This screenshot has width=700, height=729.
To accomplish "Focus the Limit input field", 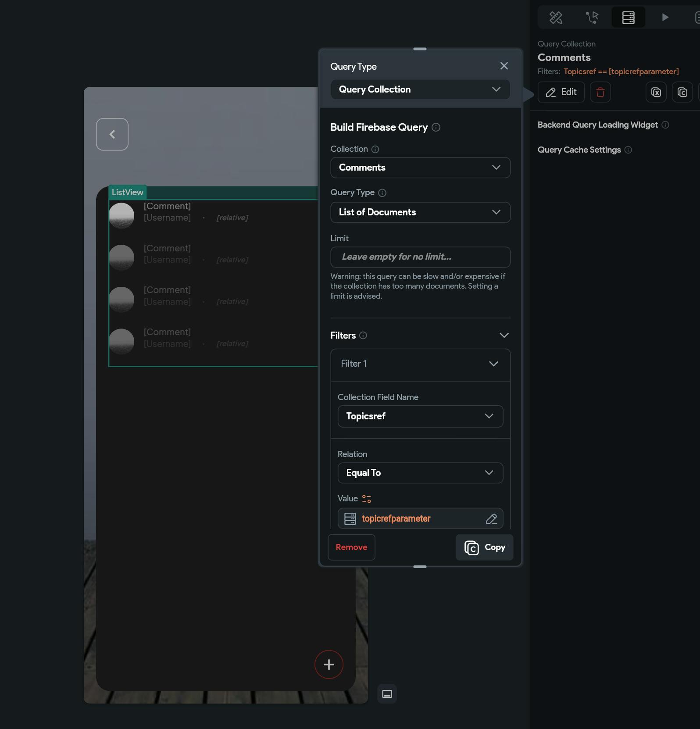I will [x=420, y=257].
